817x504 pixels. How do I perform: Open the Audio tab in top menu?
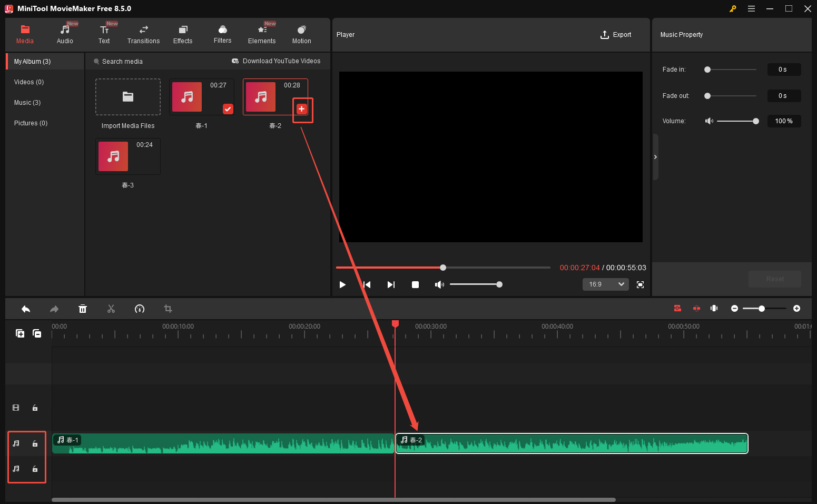tap(65, 33)
